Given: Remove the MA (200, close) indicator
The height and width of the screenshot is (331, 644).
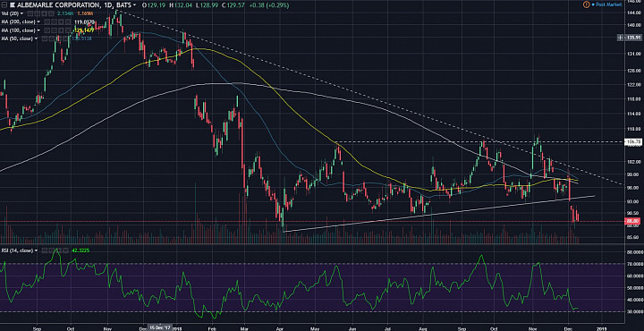Looking at the screenshot, I should click(68, 21).
